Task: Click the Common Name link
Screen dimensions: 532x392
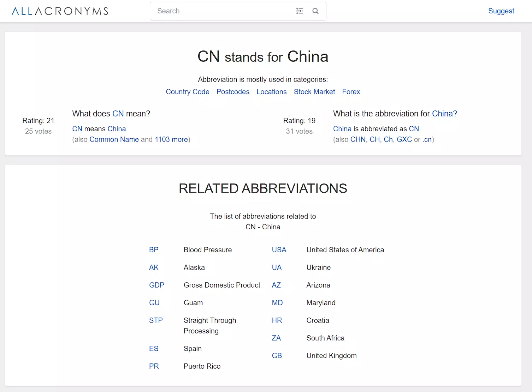Action: [114, 139]
